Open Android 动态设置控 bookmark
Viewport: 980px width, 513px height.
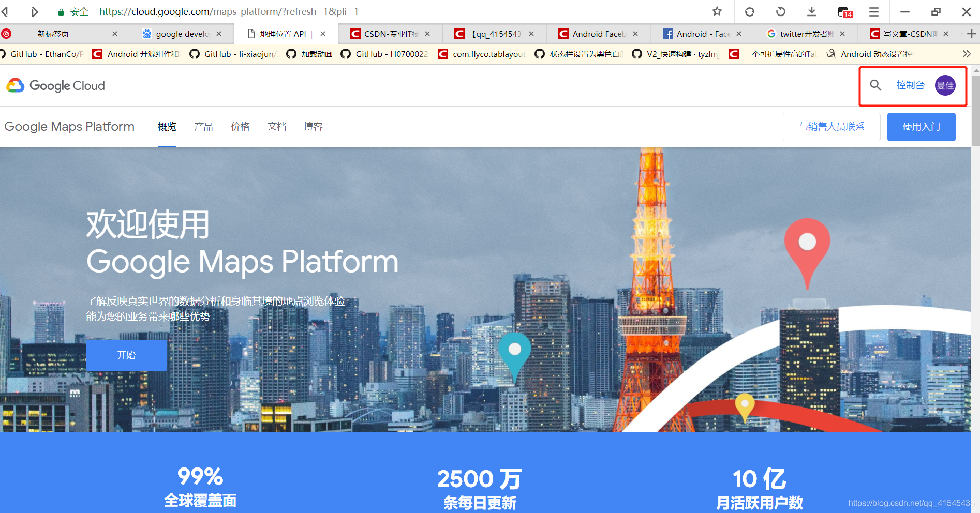click(870, 54)
